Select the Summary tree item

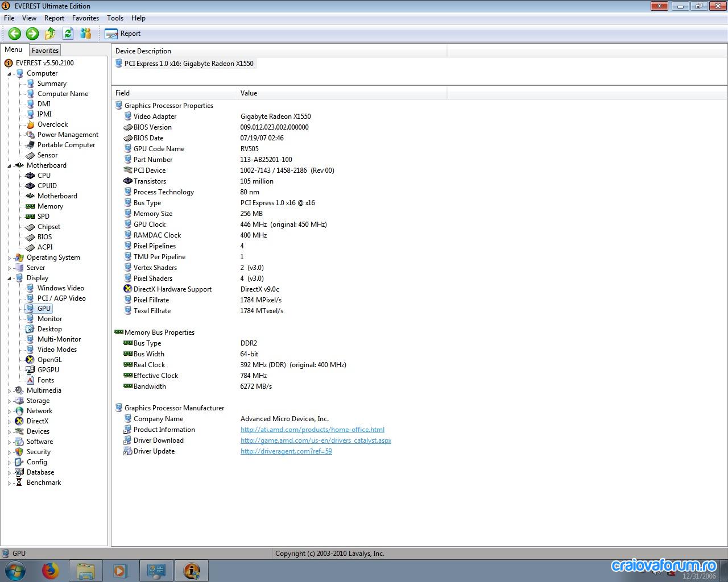point(52,84)
